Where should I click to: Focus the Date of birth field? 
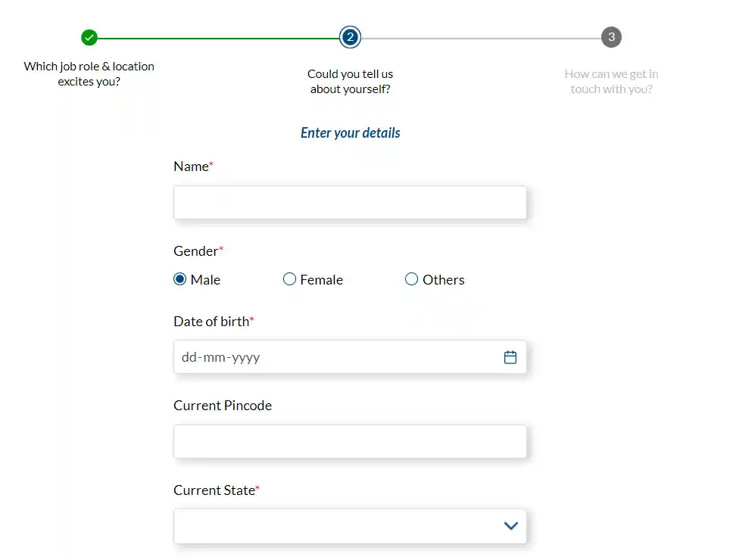[350, 356]
